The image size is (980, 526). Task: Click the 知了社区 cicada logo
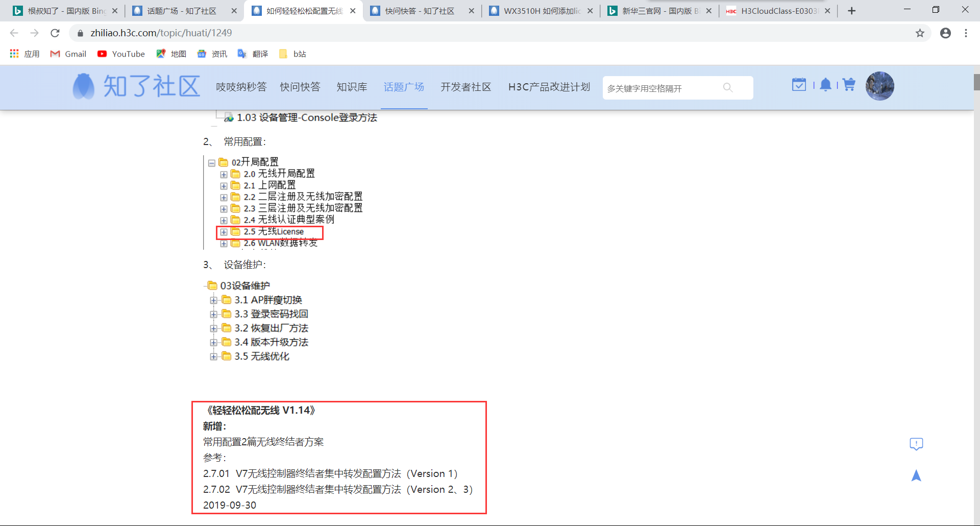click(x=83, y=86)
